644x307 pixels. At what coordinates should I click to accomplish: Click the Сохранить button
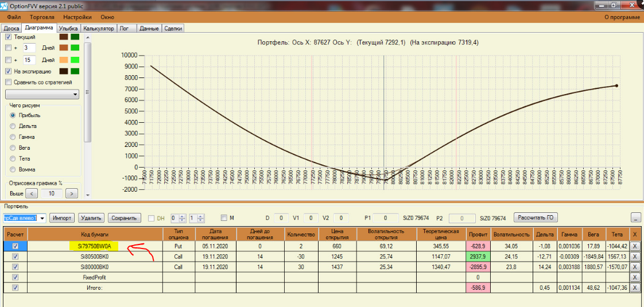click(125, 218)
